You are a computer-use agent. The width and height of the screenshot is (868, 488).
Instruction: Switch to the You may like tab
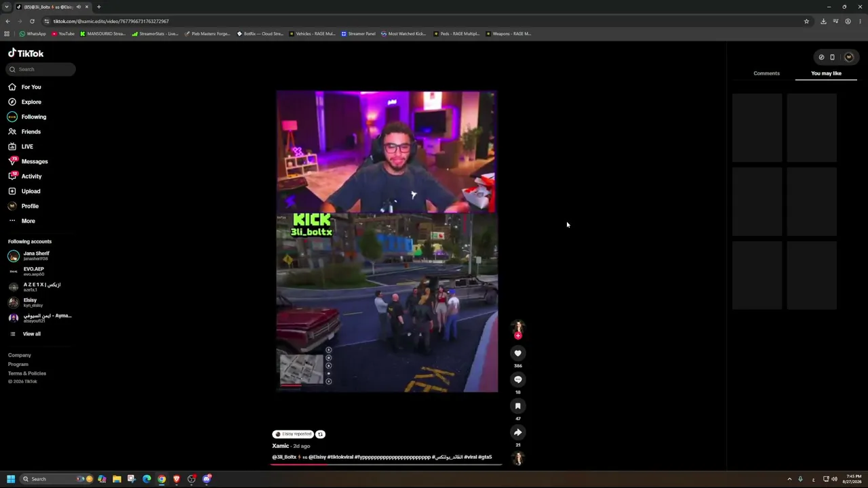[826, 73]
